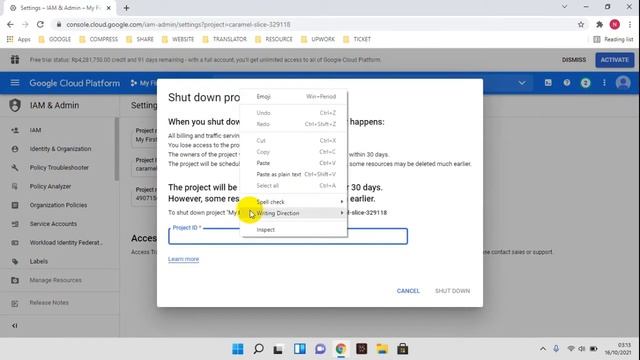This screenshot has height=360, width=640.
Task: Open Service Accounts in sidebar
Action: pos(53,224)
